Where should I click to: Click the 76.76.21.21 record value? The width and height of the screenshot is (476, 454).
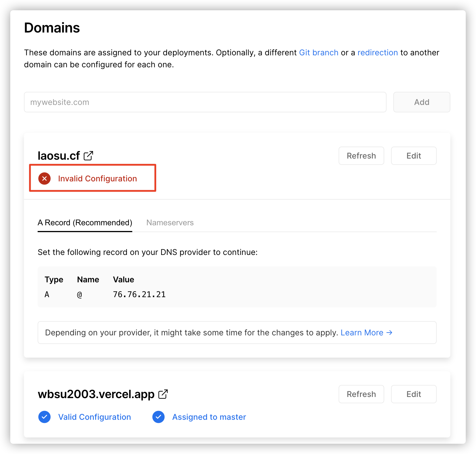point(139,294)
